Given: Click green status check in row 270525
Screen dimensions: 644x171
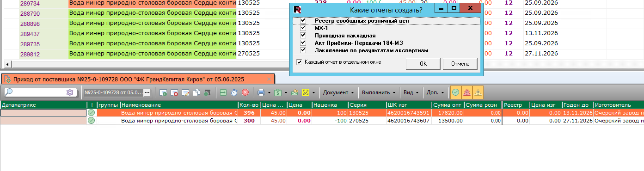Looking at the screenshot, I should pyautogui.click(x=91, y=121).
